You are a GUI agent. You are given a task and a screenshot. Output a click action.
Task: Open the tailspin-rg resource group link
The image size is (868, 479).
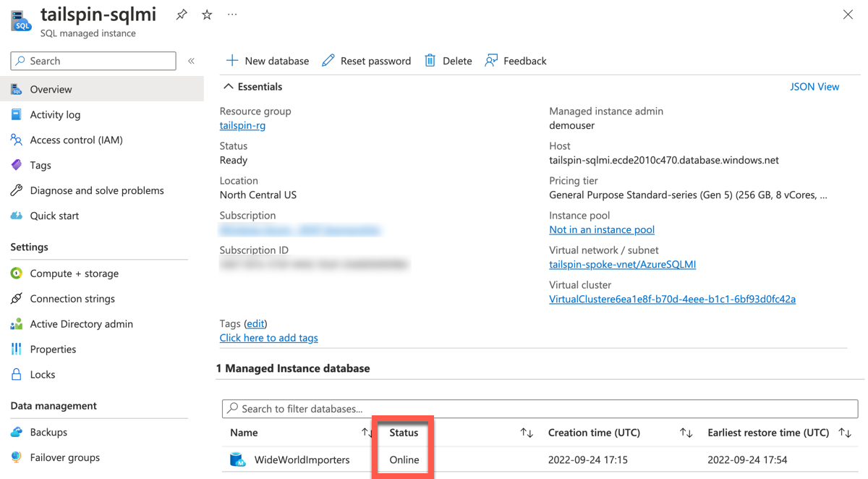[242, 125]
